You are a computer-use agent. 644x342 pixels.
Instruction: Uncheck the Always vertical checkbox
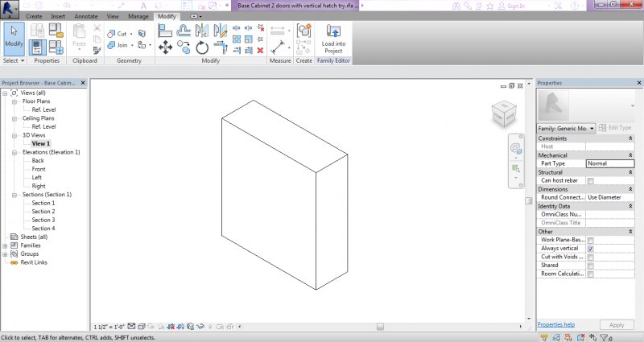pyautogui.click(x=591, y=249)
